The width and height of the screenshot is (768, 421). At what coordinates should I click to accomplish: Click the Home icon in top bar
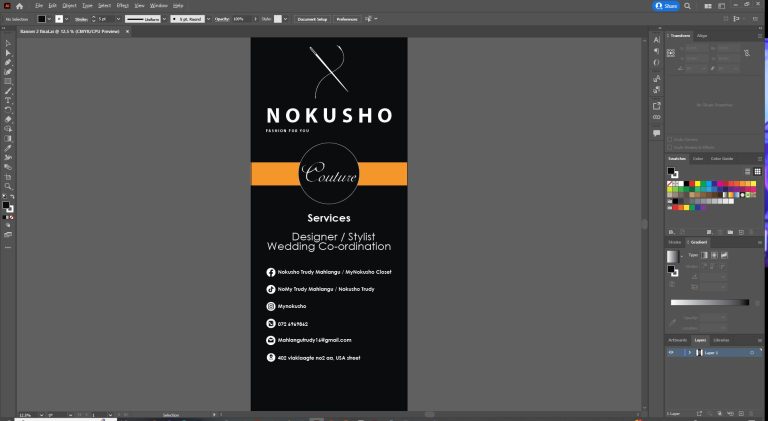tap(20, 6)
